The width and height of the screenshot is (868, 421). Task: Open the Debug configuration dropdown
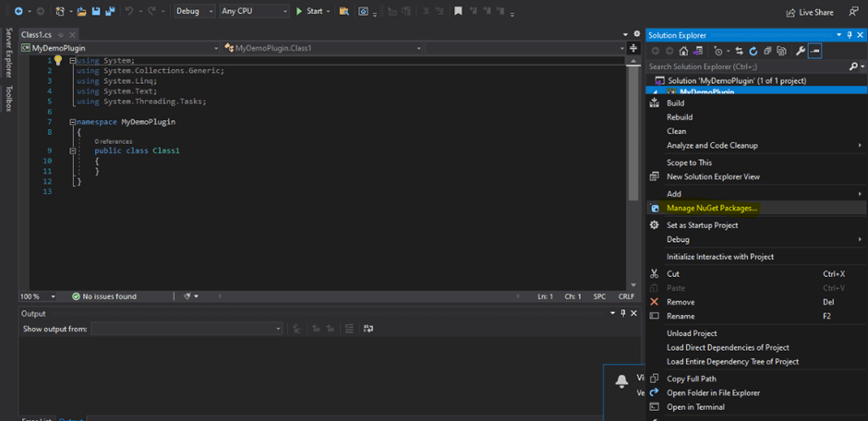[x=193, y=11]
